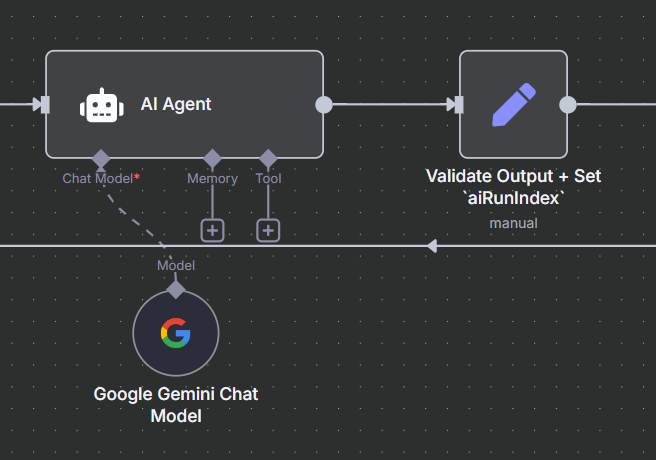Click the arrowhead on the return connection line
Screen dimensions: 656x460
pos(432,245)
